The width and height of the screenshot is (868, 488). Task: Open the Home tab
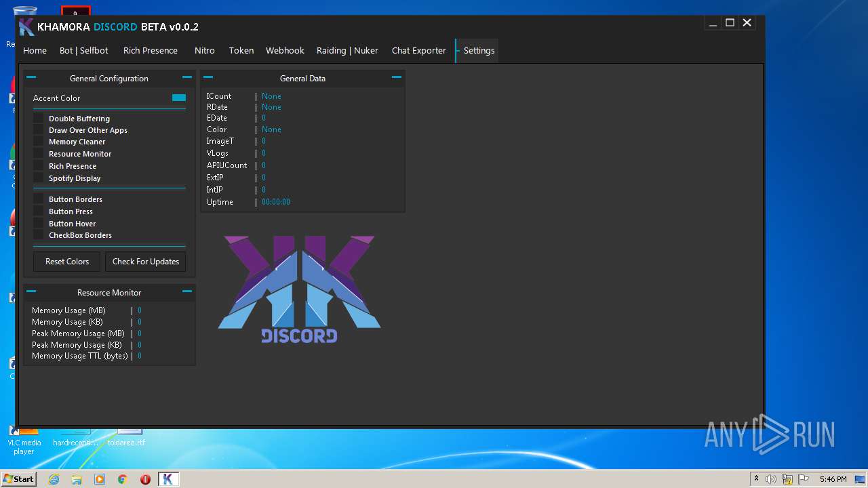click(35, 51)
